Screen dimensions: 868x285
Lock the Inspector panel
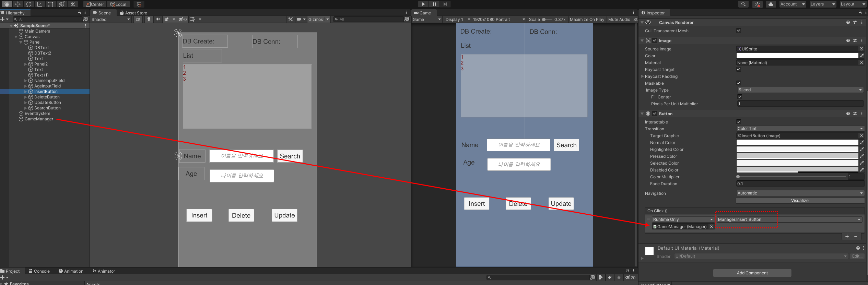click(860, 12)
